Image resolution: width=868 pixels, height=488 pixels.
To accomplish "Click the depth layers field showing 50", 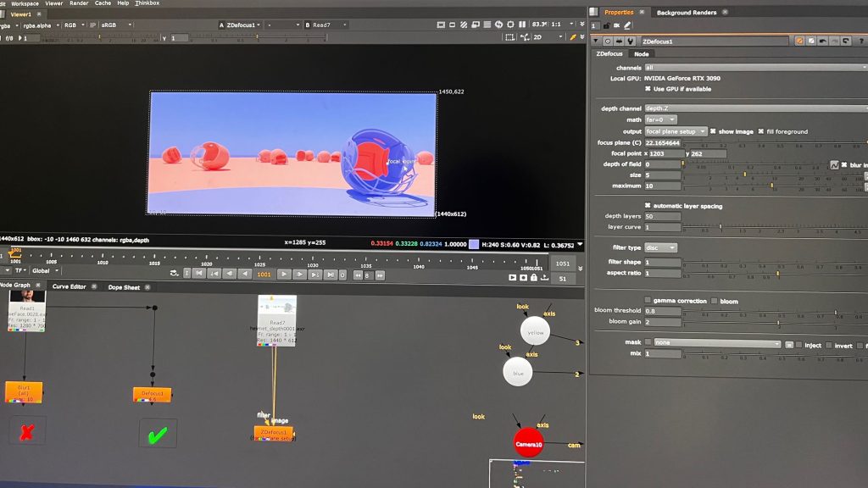I will tap(663, 216).
